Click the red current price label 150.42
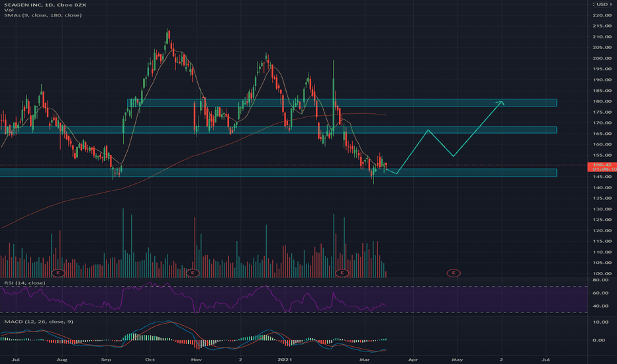Screen dimensions: 617x364 click(602, 167)
